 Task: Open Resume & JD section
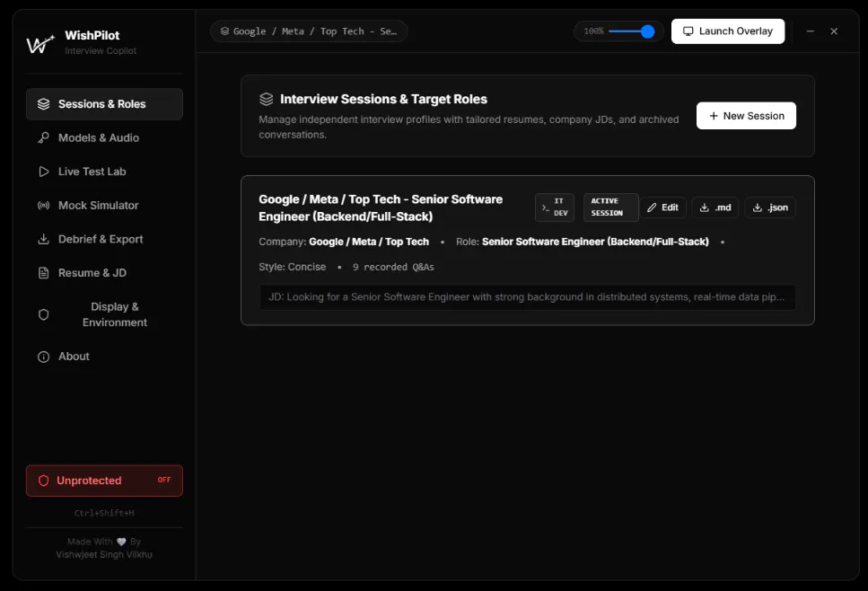[104, 273]
